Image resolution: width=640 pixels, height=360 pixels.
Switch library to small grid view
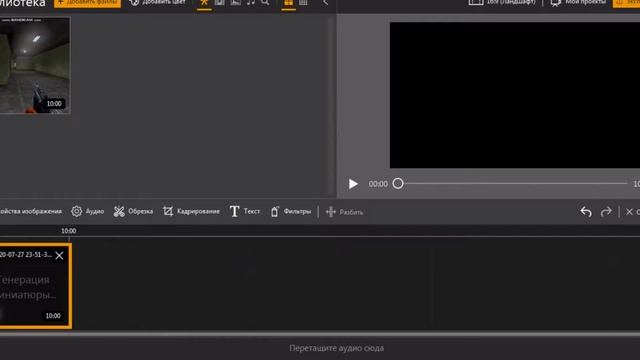pyautogui.click(x=303, y=2)
